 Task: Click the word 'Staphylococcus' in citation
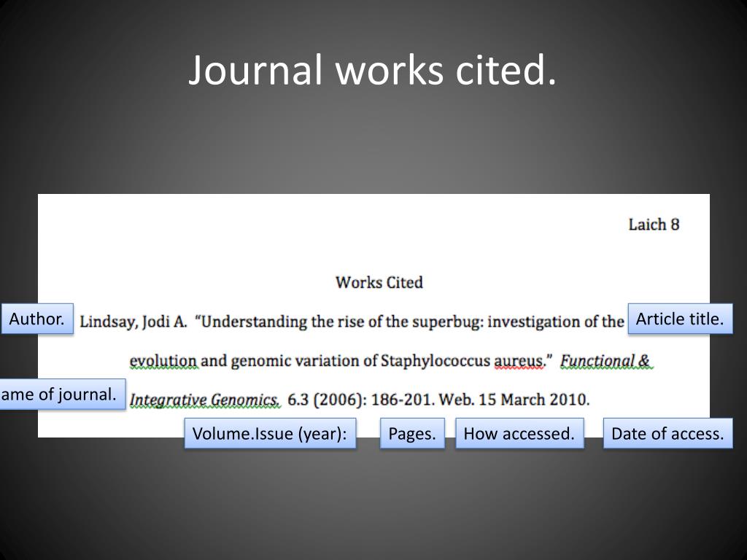click(436, 361)
